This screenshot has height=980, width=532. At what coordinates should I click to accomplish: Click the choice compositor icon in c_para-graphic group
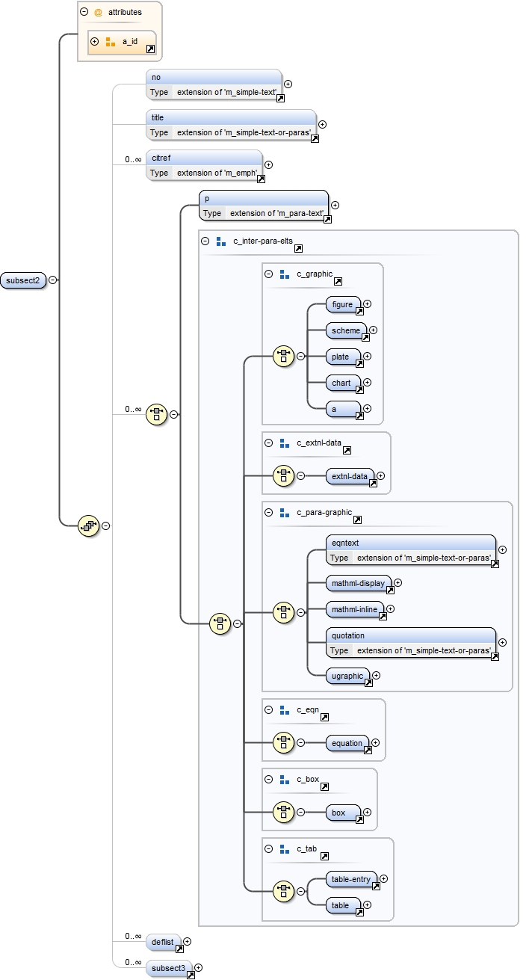point(283,612)
